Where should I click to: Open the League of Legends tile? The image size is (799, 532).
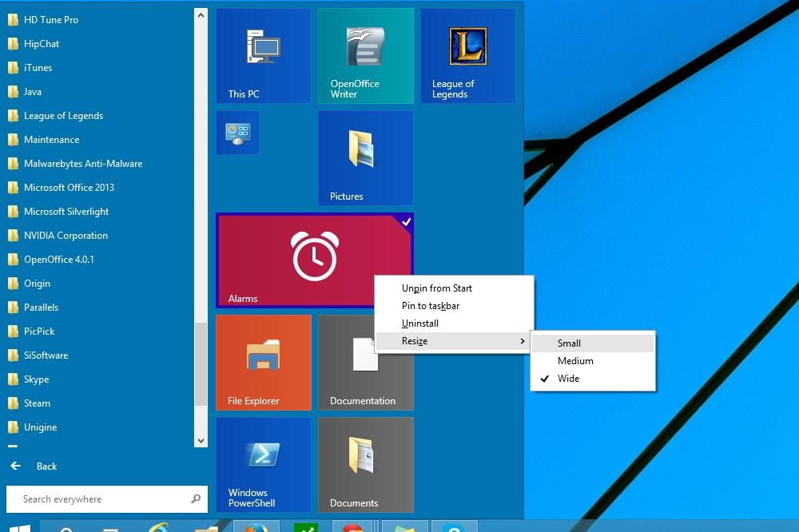(x=467, y=56)
